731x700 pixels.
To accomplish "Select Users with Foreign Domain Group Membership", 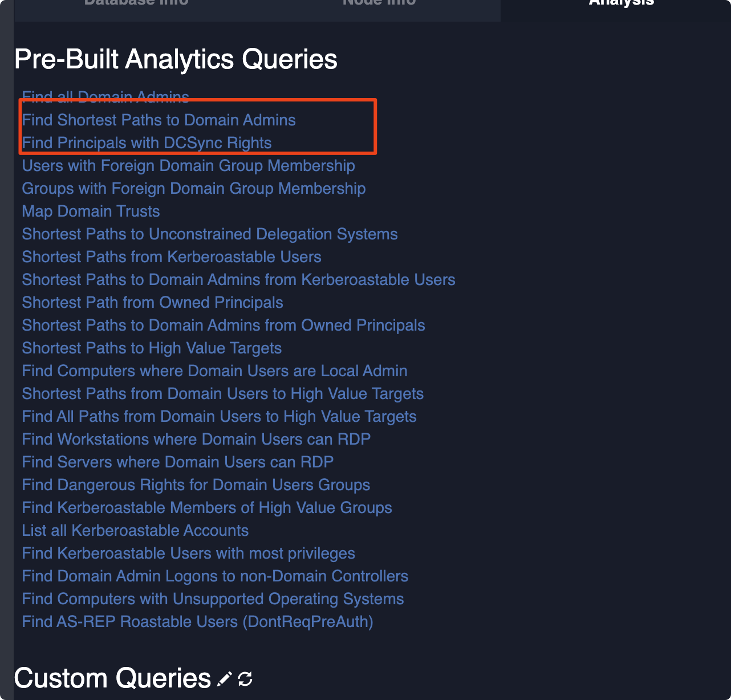I will [188, 166].
